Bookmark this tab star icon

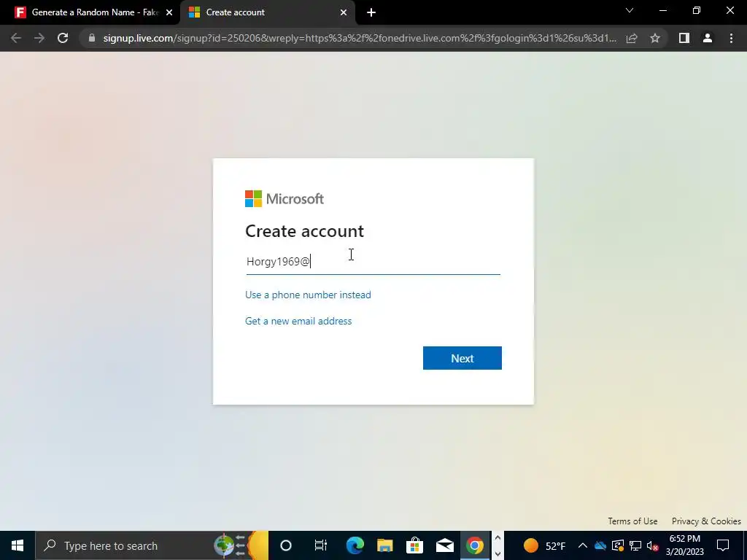tap(655, 38)
